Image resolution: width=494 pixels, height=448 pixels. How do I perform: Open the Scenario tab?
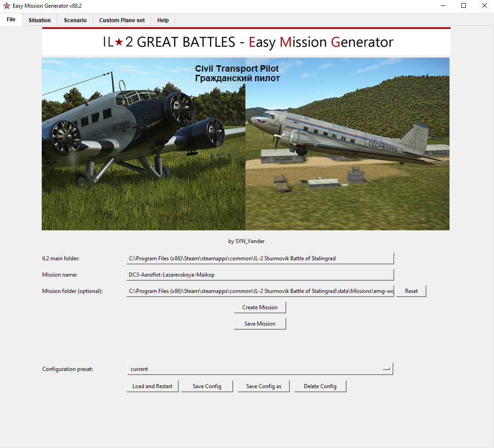pyautogui.click(x=75, y=20)
